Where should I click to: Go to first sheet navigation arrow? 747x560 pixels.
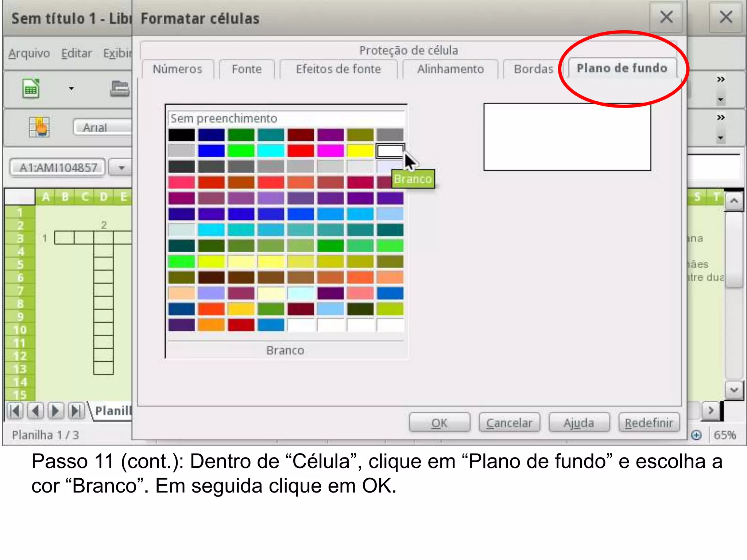click(15, 411)
